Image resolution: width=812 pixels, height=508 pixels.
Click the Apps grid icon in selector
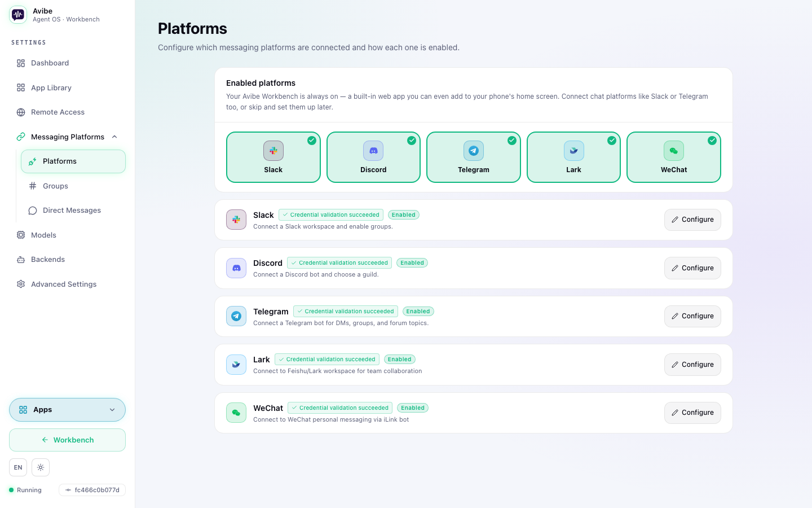coord(23,410)
